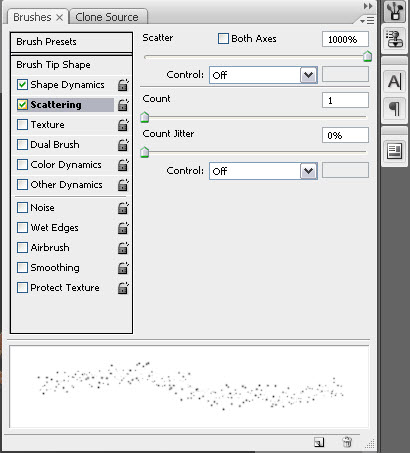The height and width of the screenshot is (453, 410).
Task: Click the Count Jitter slider handle
Action: tap(144, 152)
